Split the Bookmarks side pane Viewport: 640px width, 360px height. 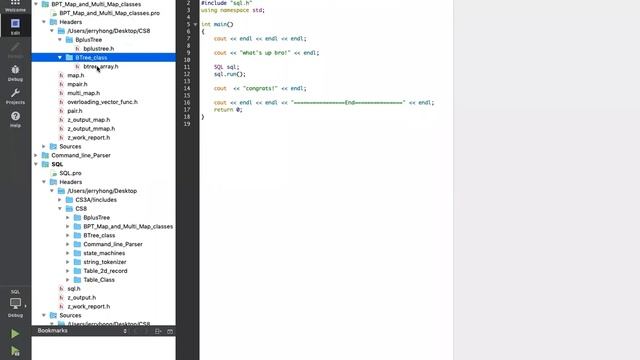tap(158, 331)
